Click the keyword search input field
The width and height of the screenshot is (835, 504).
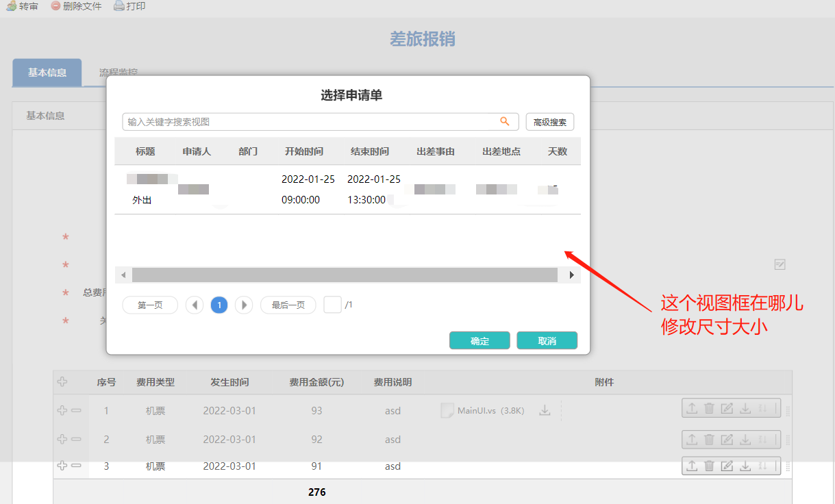(308, 122)
